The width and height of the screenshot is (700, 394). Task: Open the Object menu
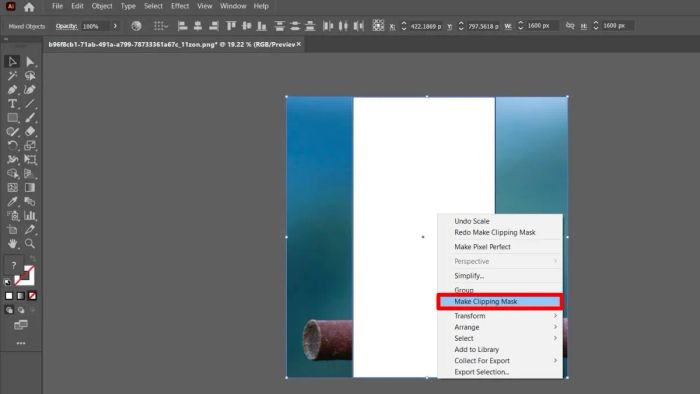click(102, 6)
